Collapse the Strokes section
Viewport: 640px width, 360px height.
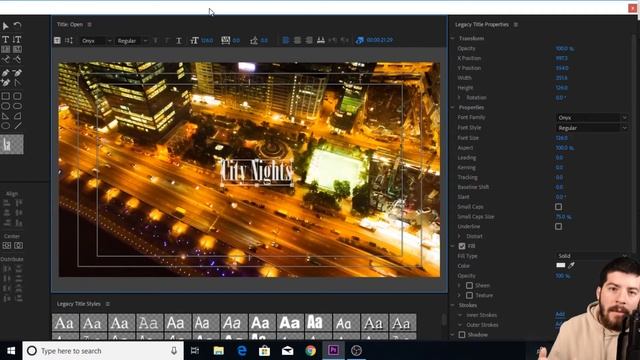[x=453, y=305]
